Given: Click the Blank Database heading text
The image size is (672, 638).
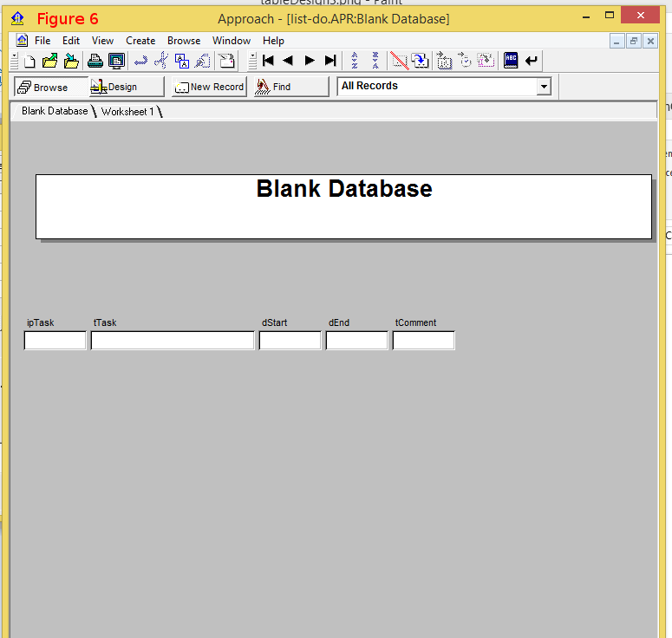Looking at the screenshot, I should tap(344, 188).
